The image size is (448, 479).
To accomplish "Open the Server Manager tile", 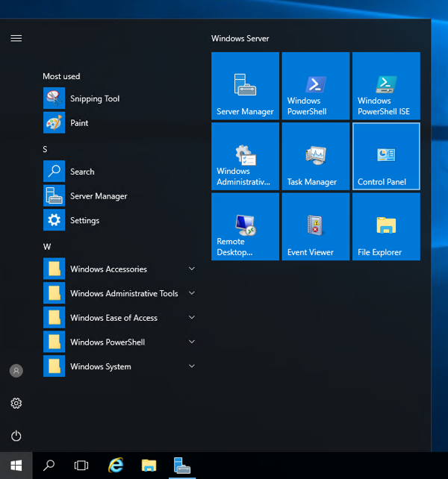I will coord(245,86).
